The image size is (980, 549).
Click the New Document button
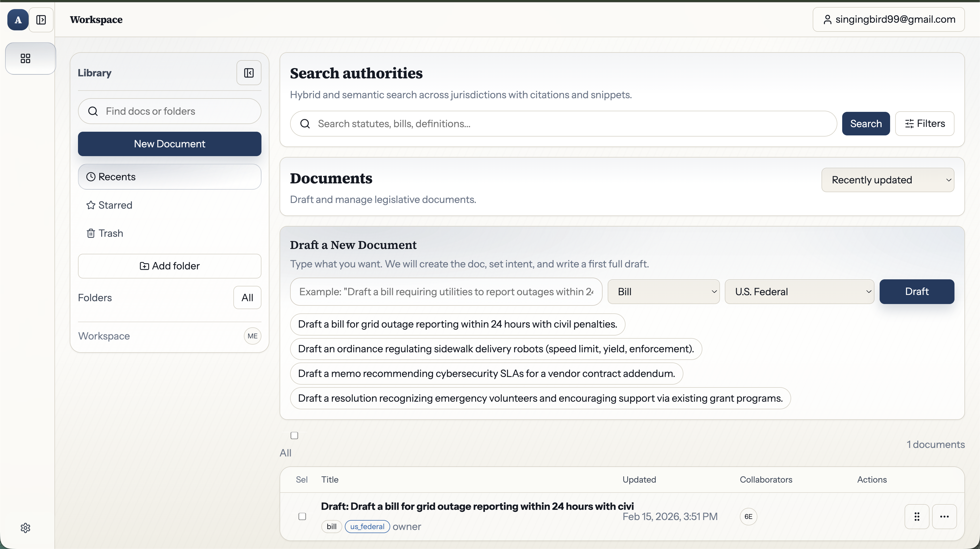point(169,144)
